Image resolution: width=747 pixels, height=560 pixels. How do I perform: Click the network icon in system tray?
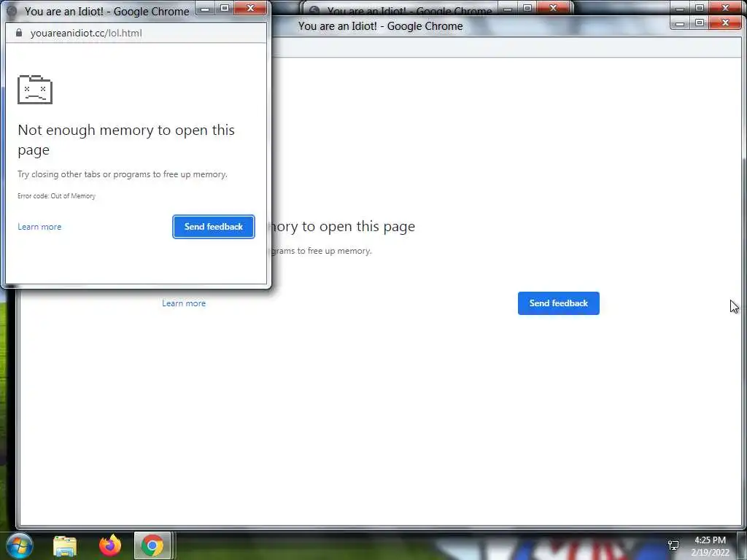point(673,545)
